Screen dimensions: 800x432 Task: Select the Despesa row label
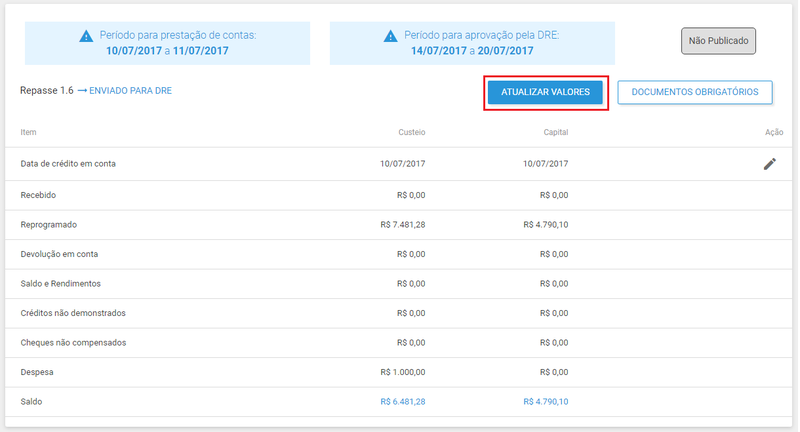pyautogui.click(x=37, y=372)
